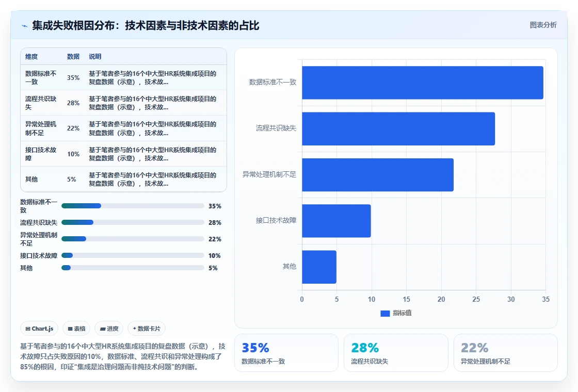
Task: Click the 数据 column header
Action: click(x=73, y=57)
